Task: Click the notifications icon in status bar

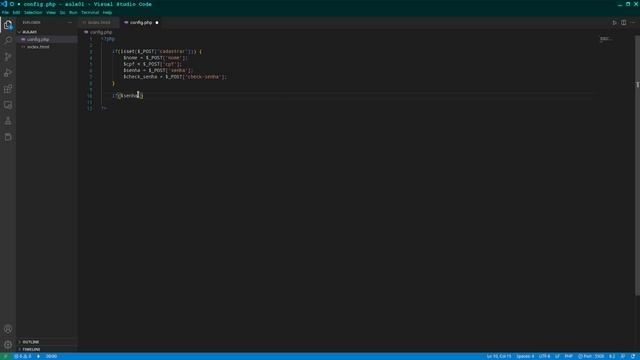Action: tap(633, 356)
